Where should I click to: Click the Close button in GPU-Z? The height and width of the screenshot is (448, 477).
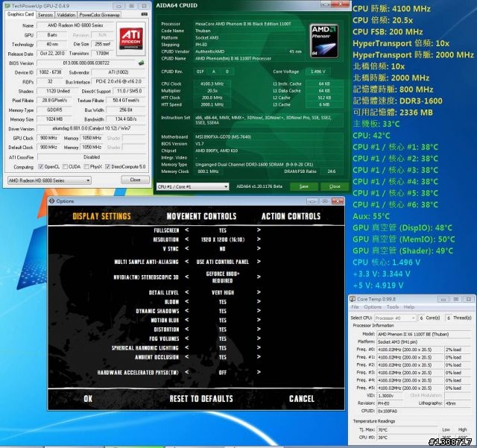[135, 180]
